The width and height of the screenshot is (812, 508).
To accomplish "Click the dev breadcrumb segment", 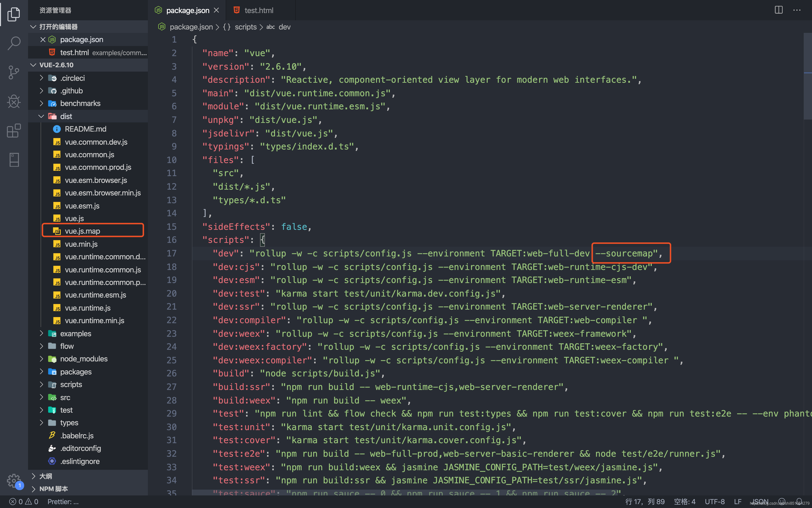I will click(x=284, y=27).
